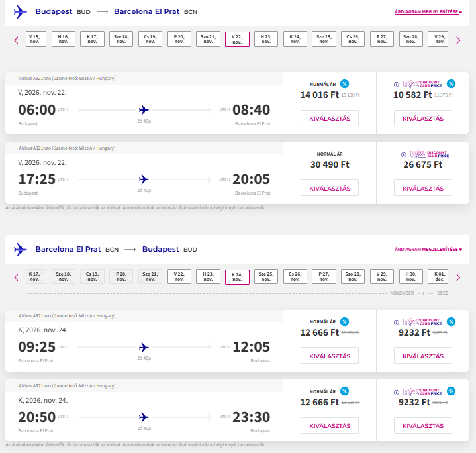
Task: Click discount percent badge on 14 016 Ft fare
Action: [344, 84]
